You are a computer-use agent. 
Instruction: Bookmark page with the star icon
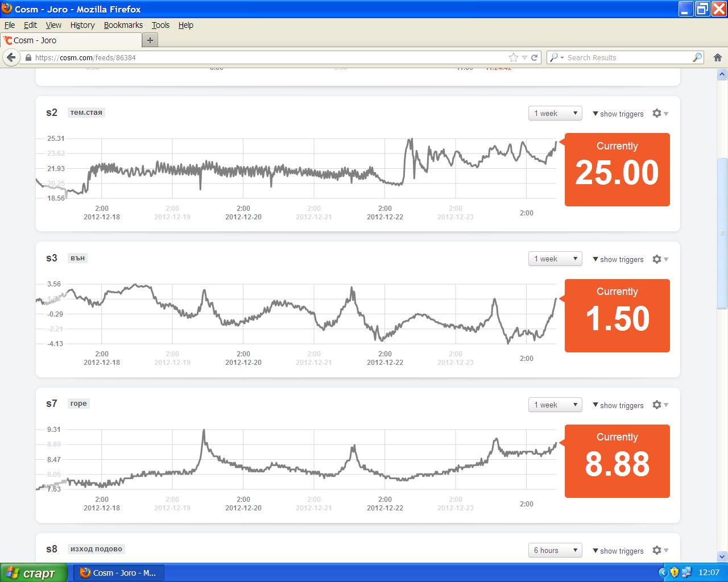coord(514,57)
